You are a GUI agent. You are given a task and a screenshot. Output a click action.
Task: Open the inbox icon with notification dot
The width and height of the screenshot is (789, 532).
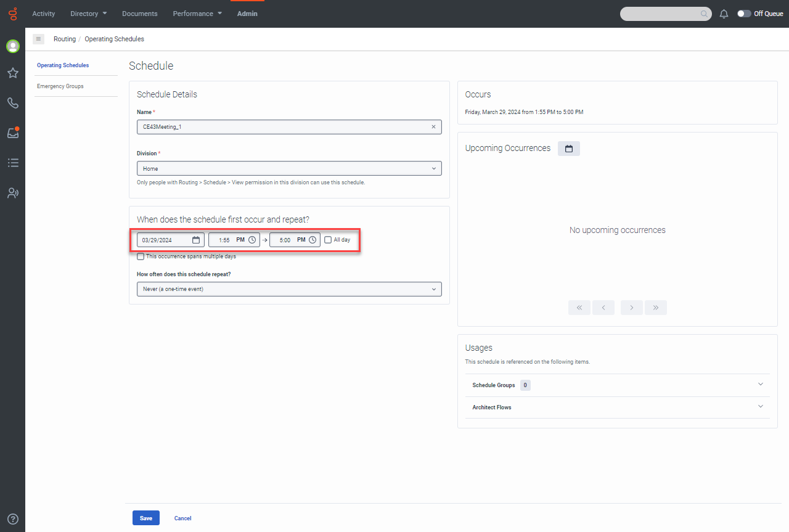point(12,133)
